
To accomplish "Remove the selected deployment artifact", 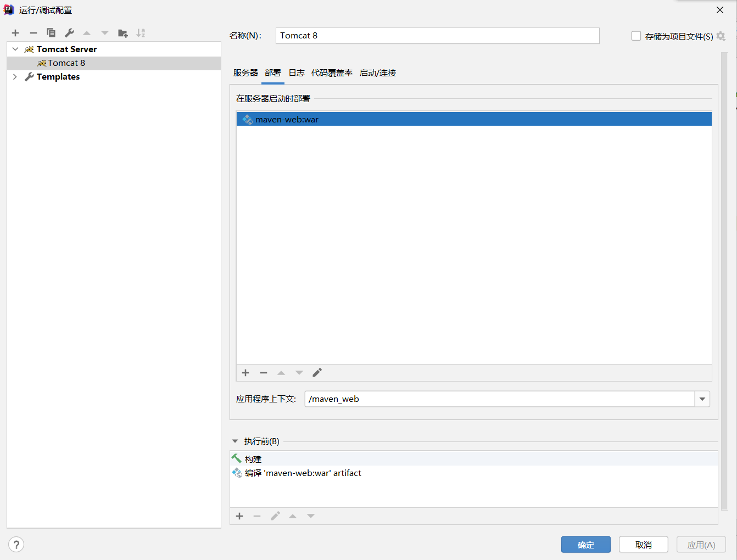I will click(264, 373).
